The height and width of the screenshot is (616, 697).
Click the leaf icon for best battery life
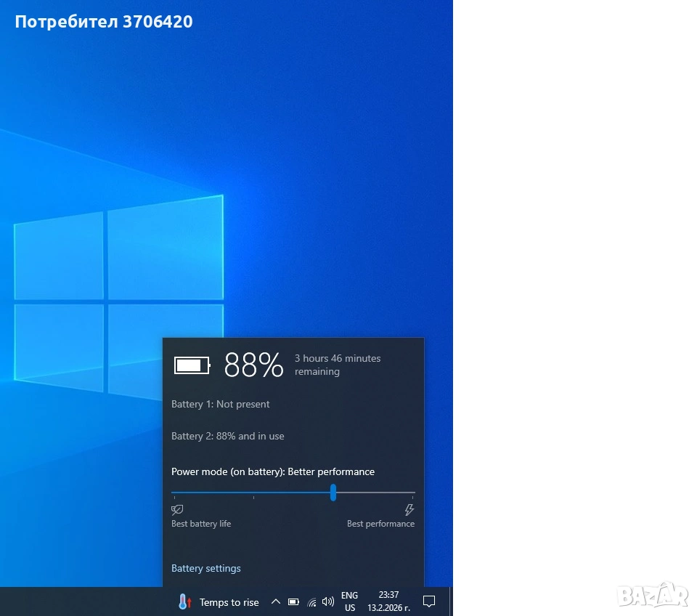pyautogui.click(x=177, y=510)
